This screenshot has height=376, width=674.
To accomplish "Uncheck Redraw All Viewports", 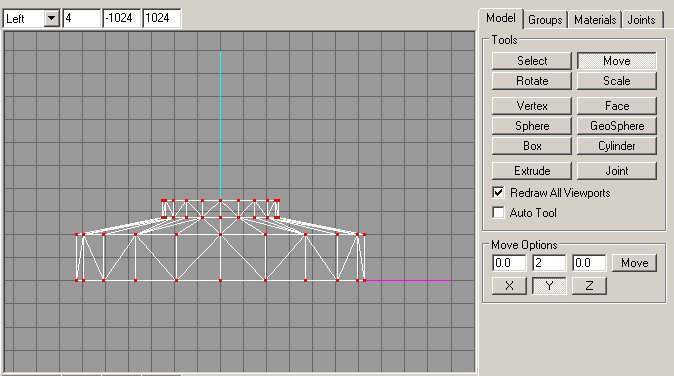I will 498,193.
